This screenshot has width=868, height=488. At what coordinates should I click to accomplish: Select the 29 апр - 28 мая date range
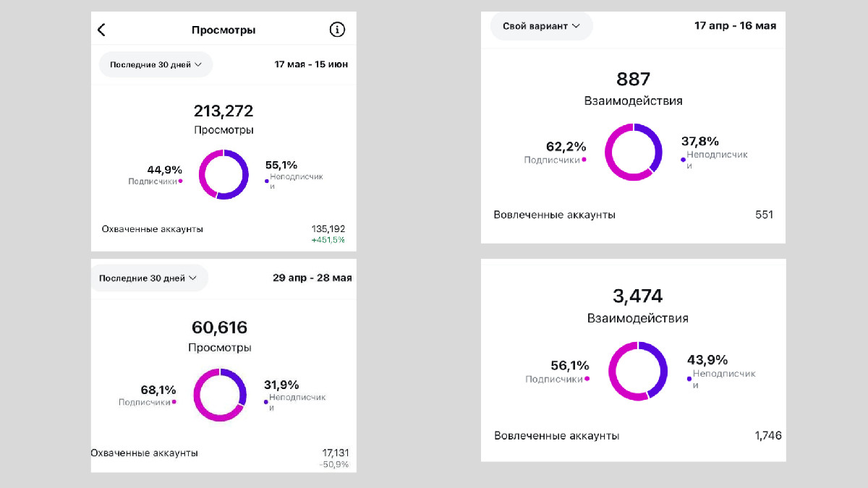click(312, 278)
